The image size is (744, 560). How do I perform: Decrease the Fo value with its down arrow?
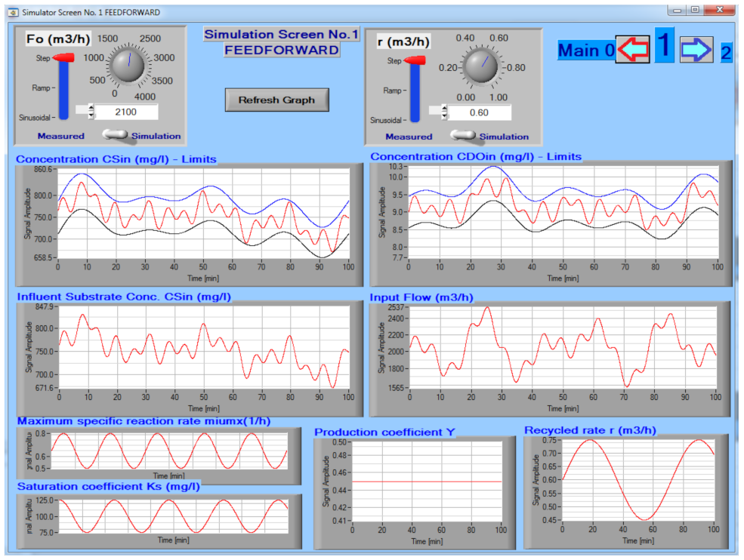click(x=91, y=115)
